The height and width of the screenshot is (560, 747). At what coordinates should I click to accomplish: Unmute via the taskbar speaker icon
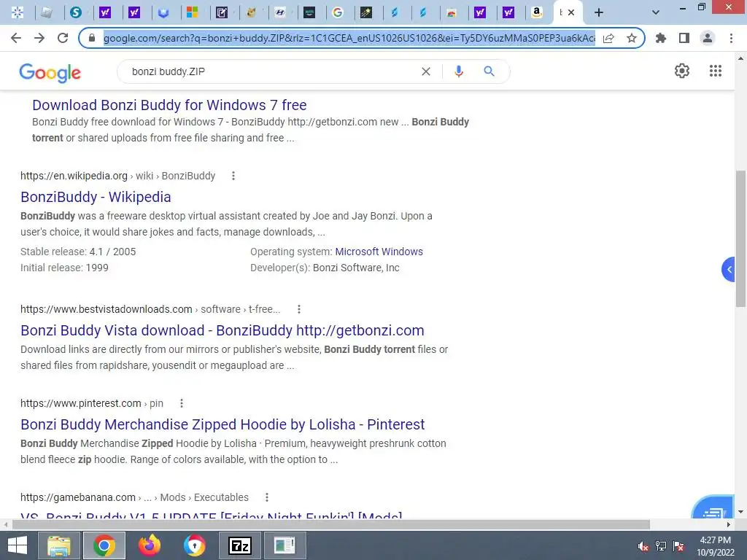coord(643,546)
